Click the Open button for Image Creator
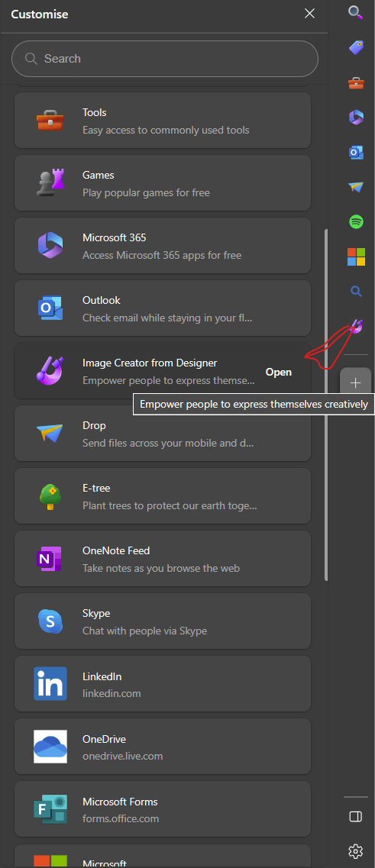Screen dimensions: 375x868 279,372
